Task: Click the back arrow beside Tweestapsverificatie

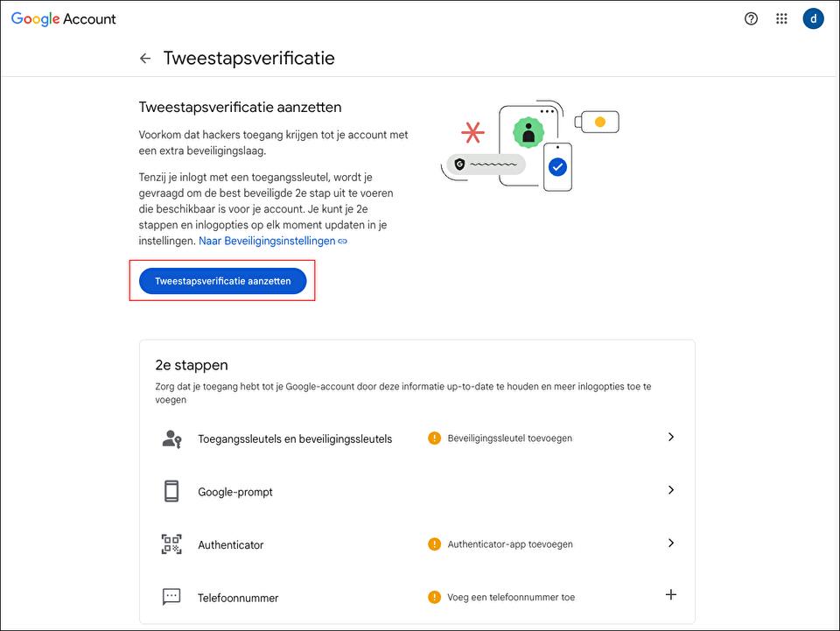Action: tap(145, 59)
